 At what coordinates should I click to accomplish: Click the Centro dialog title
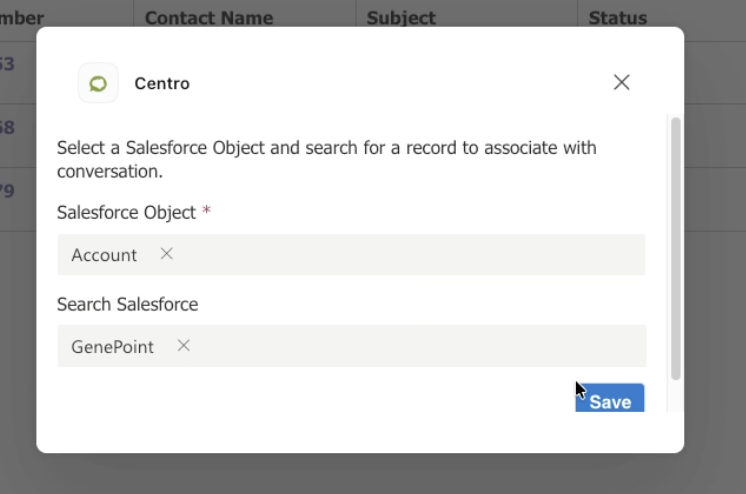(162, 83)
